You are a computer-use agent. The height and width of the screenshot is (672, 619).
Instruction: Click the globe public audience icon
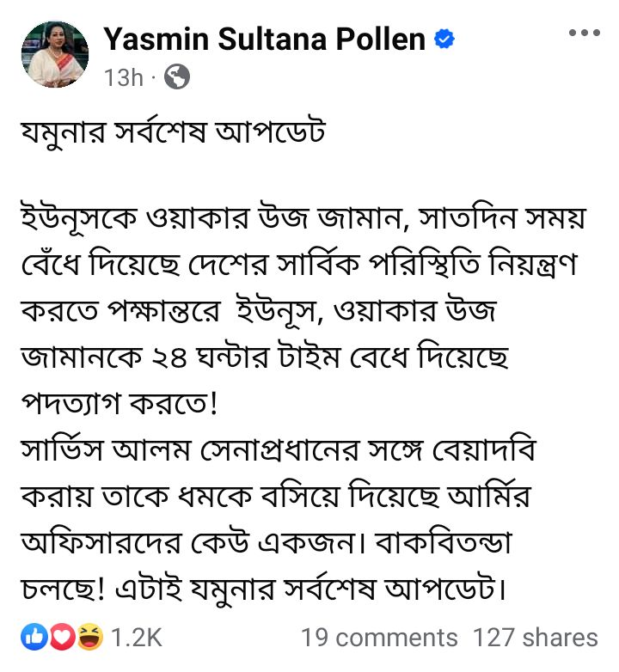pyautogui.click(x=176, y=78)
